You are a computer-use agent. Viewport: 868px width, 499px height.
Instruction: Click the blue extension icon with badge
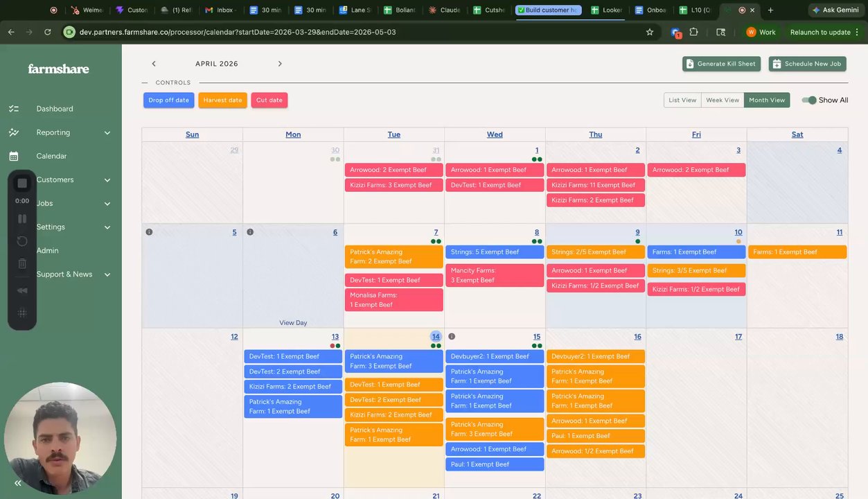[x=675, y=32]
